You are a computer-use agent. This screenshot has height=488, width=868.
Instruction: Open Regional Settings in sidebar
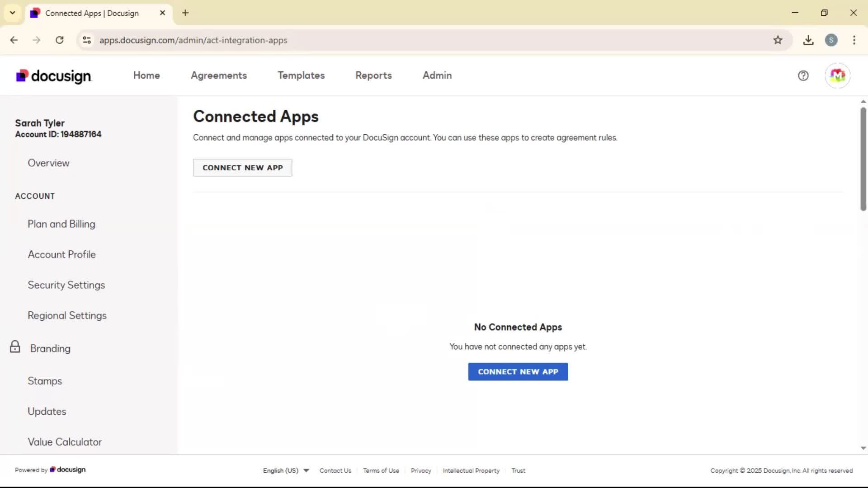coord(67,315)
